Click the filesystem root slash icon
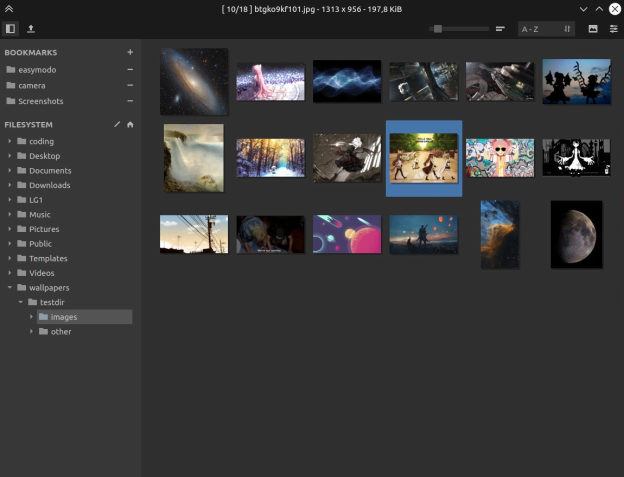The height and width of the screenshot is (477, 624). tap(117, 125)
